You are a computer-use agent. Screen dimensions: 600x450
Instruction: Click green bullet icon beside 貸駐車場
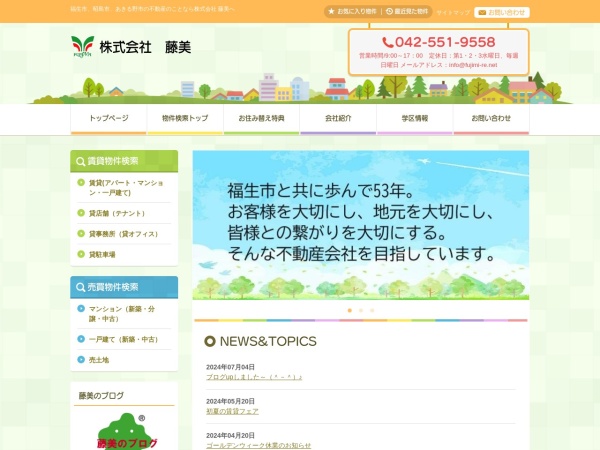(x=81, y=254)
